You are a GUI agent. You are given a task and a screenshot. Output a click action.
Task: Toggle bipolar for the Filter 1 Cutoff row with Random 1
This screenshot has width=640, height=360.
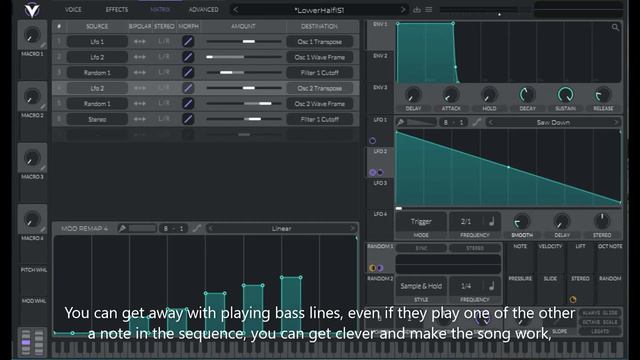(x=140, y=73)
